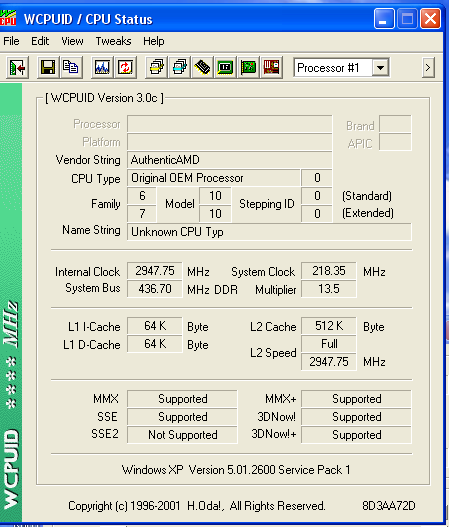Click the empty Brand field
This screenshot has width=449, height=527.
click(x=395, y=124)
